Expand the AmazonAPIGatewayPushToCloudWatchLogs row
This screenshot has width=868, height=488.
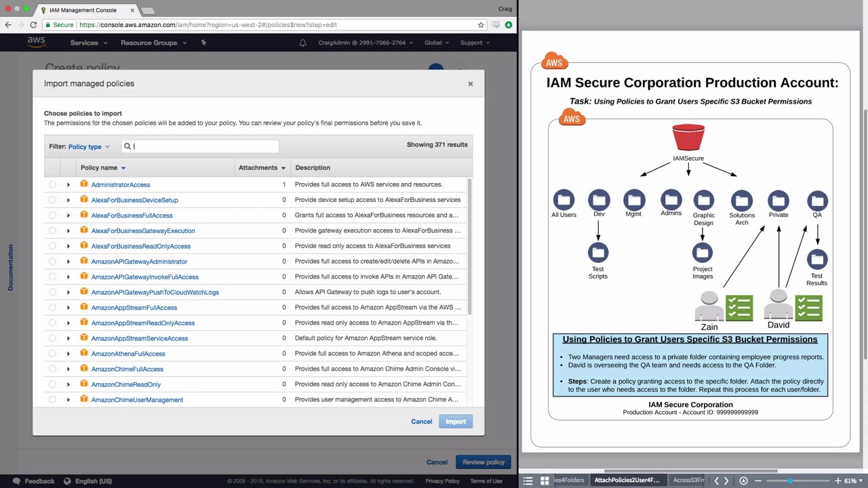[68, 292]
